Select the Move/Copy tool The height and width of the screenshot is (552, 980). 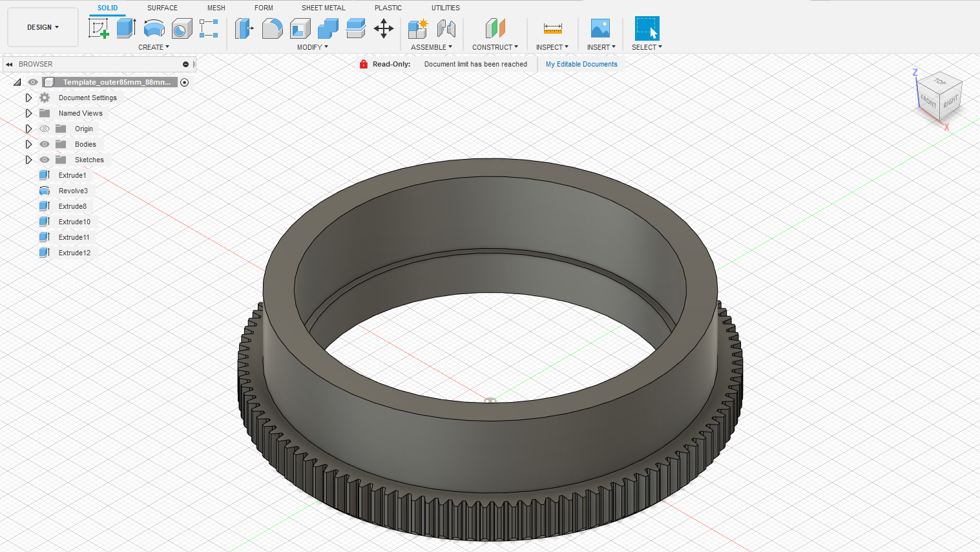click(x=384, y=28)
